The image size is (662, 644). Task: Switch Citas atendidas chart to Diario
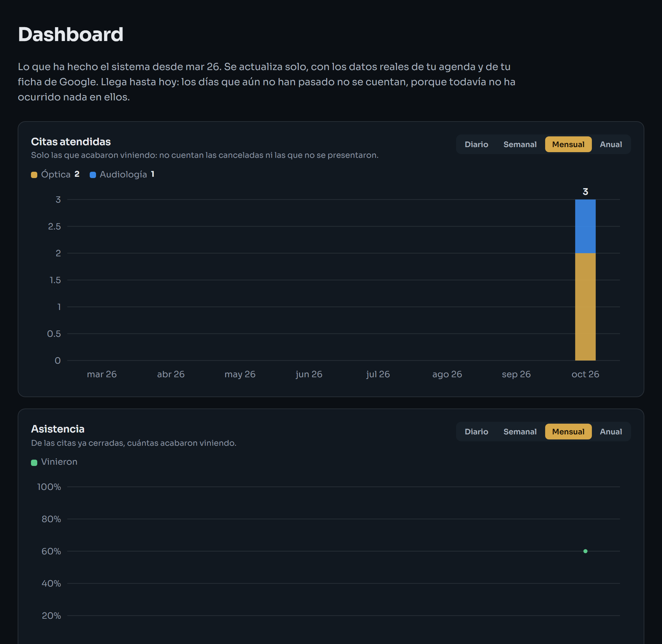point(476,145)
